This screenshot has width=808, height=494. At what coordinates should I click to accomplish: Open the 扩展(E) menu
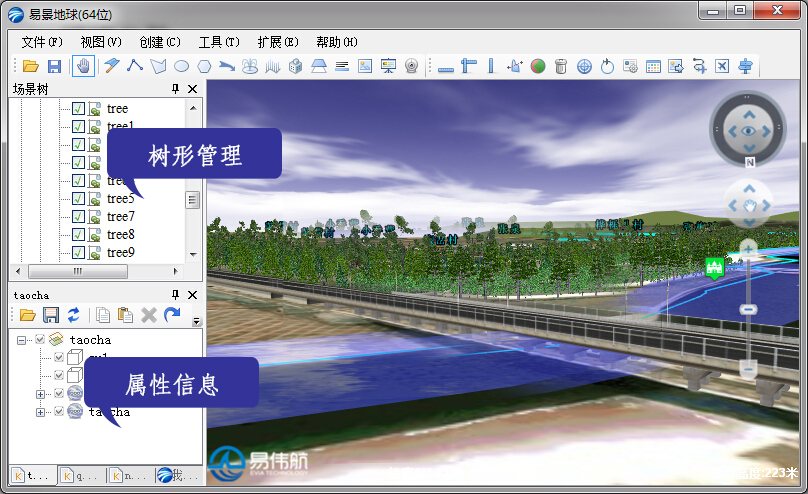point(278,42)
